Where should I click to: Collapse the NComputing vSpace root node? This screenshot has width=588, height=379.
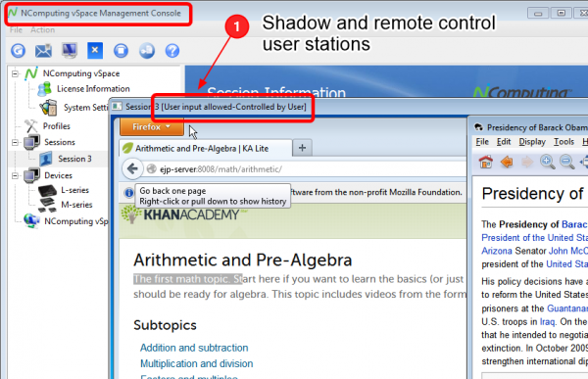coord(15,73)
